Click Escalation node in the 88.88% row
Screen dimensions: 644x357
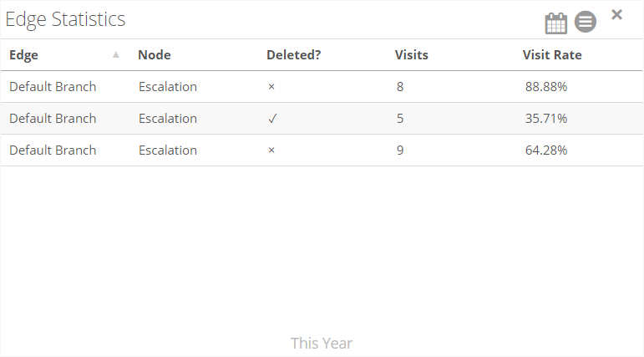[x=168, y=87]
